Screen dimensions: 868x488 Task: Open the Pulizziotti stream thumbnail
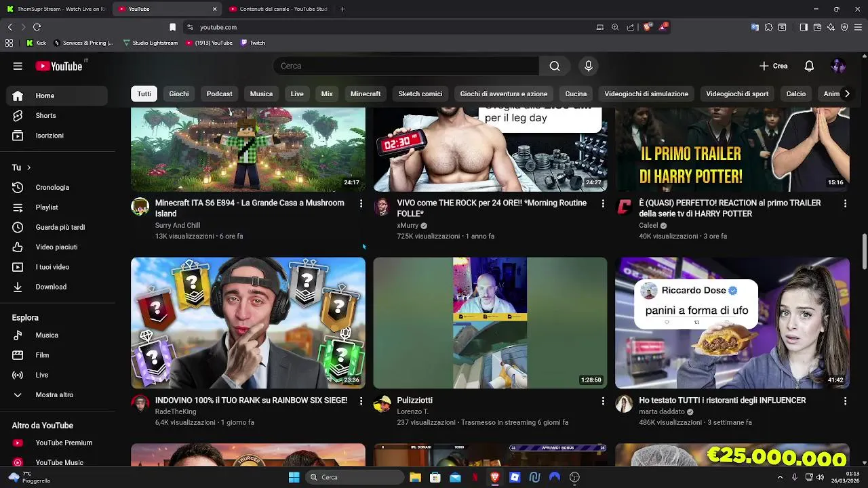[x=490, y=323]
